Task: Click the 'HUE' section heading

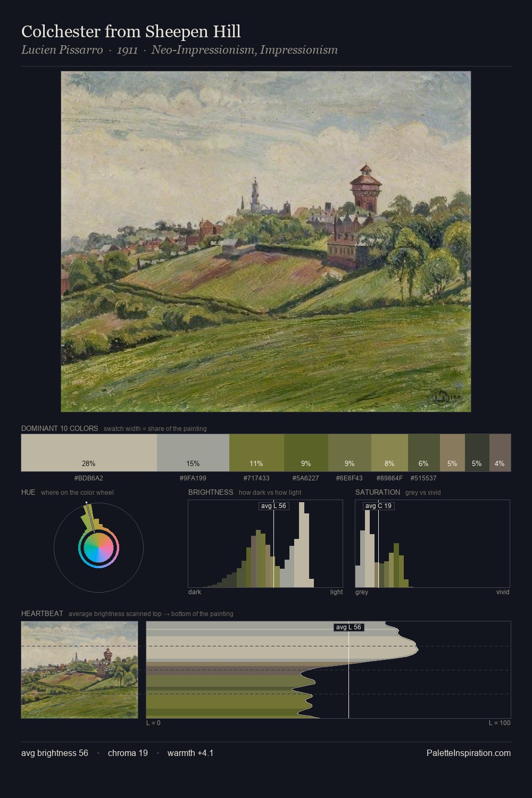Action: 28,492
